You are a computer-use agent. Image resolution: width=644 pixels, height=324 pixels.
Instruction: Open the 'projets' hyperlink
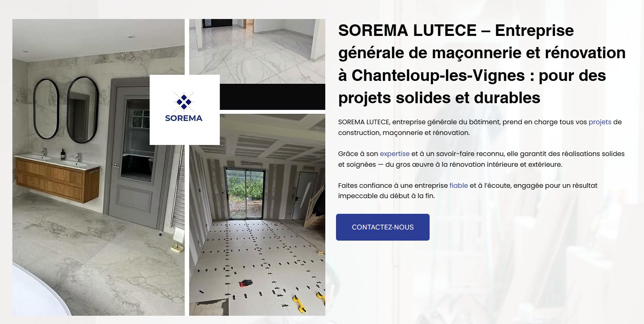click(x=600, y=122)
